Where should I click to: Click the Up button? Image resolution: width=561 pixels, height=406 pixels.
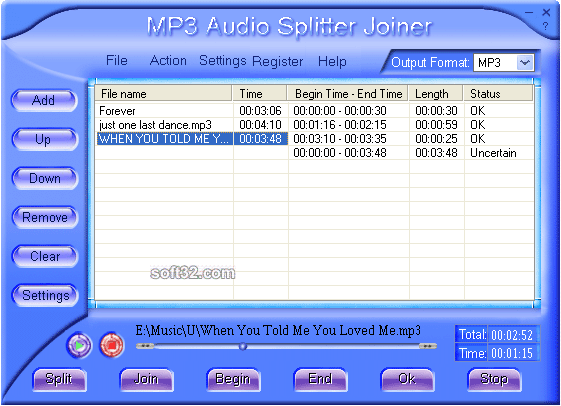44,139
